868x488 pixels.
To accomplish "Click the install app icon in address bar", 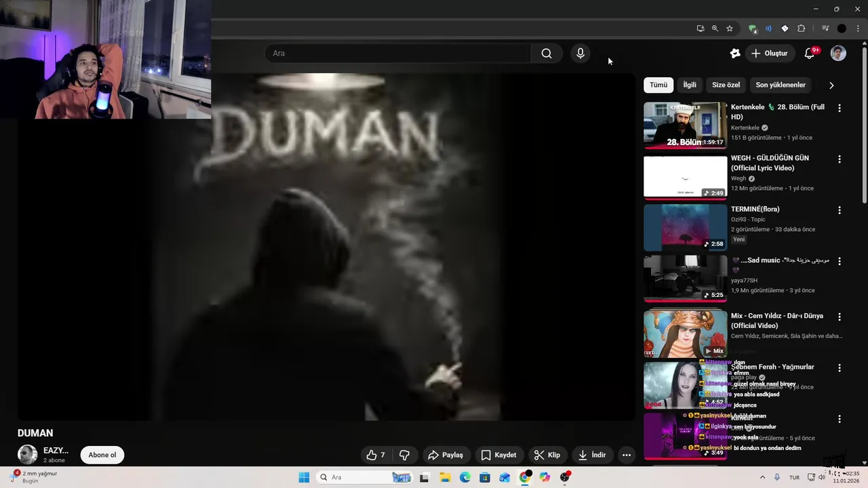I will tap(701, 28).
